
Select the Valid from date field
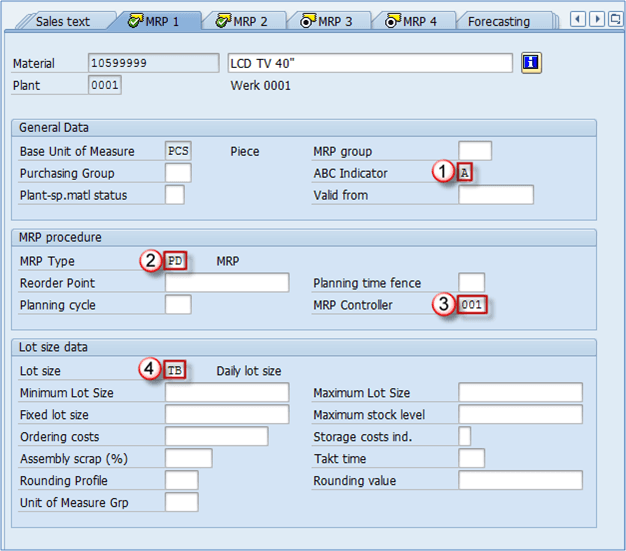(495, 195)
